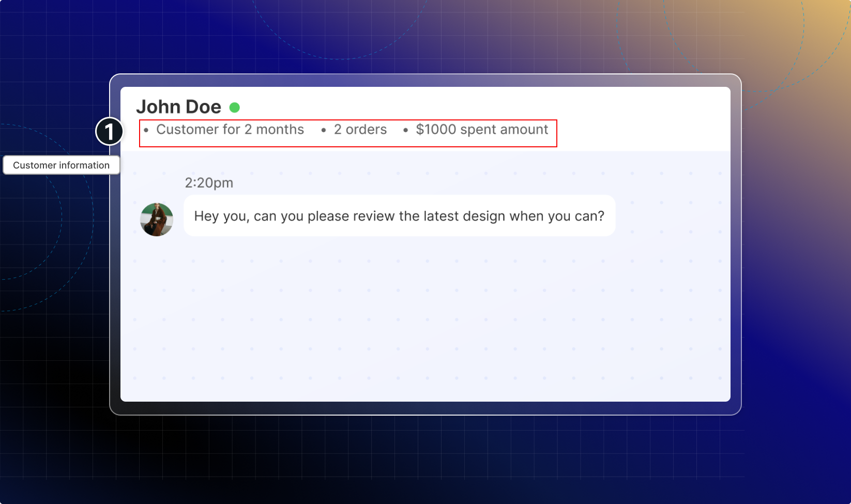851x504 pixels.
Task: Click the "$1000 spent amount" stat
Action: tap(482, 130)
